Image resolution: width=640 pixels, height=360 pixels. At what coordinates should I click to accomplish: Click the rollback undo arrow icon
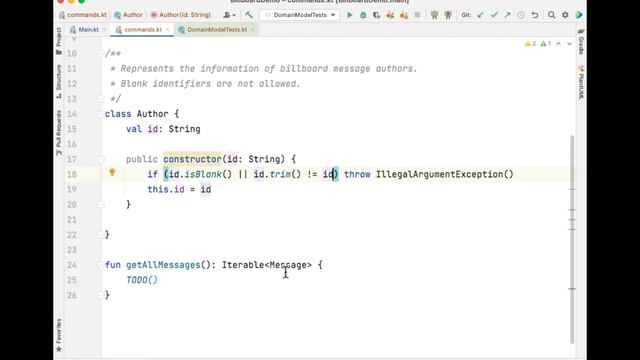(535, 15)
